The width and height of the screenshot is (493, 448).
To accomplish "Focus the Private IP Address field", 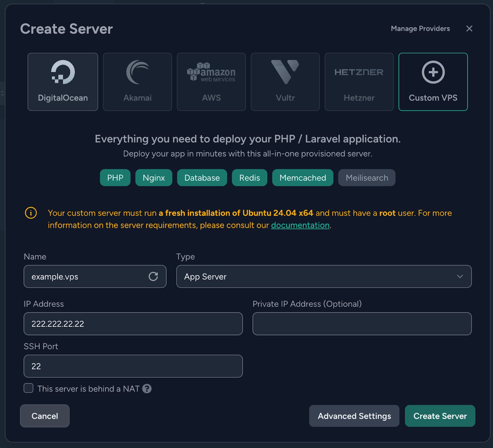I will click(362, 324).
